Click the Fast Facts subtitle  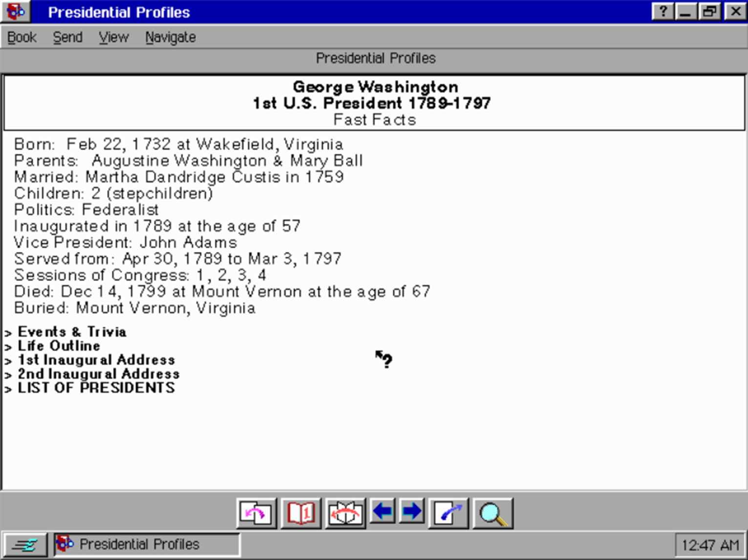(375, 120)
